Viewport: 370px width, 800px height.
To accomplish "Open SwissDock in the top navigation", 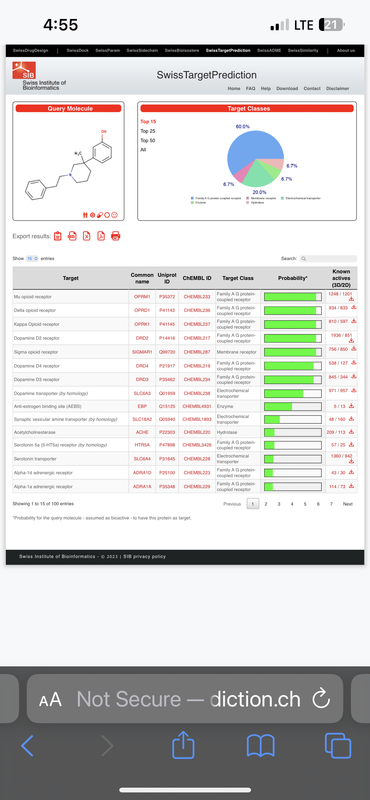I will coord(78,51).
